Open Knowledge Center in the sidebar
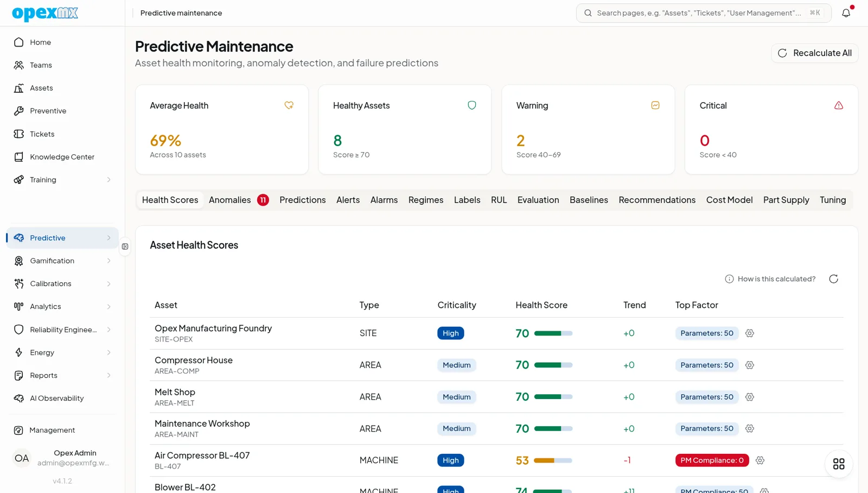The height and width of the screenshot is (493, 868). [62, 157]
